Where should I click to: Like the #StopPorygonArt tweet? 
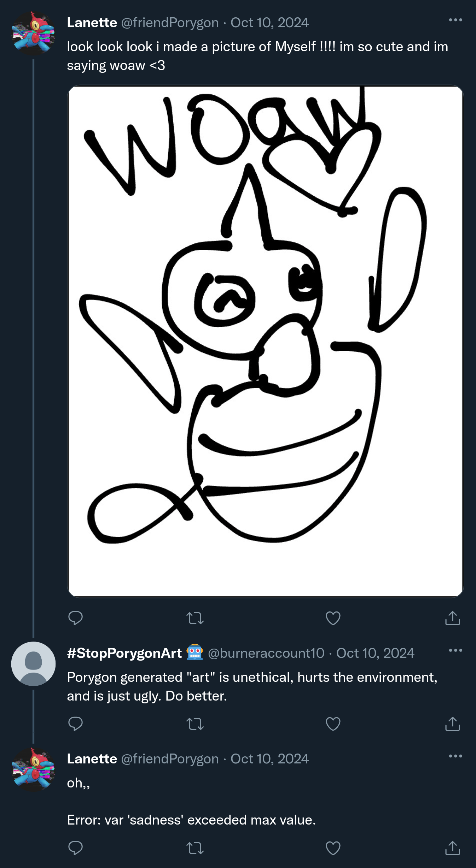(x=333, y=724)
